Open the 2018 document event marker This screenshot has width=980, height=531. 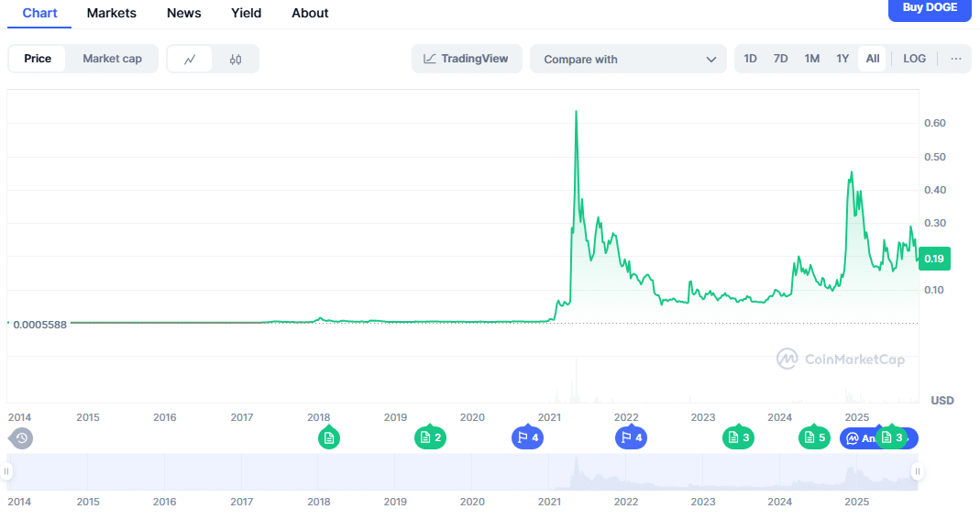point(329,438)
